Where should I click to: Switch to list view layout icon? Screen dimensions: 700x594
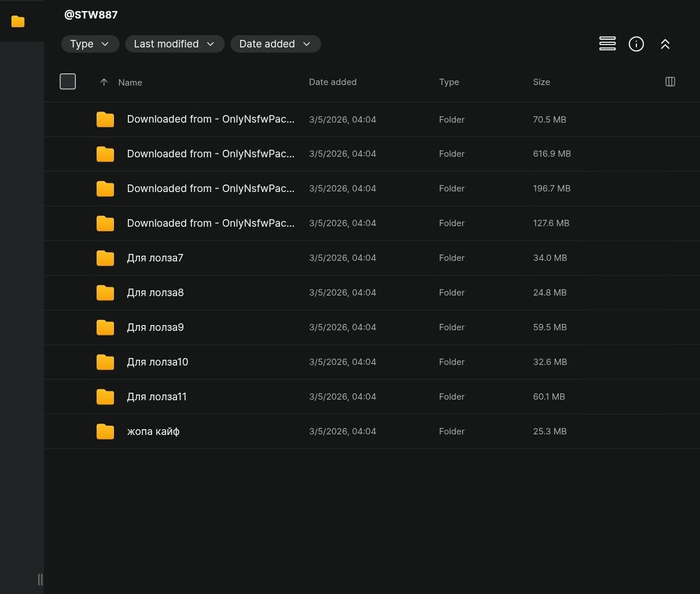tap(607, 44)
